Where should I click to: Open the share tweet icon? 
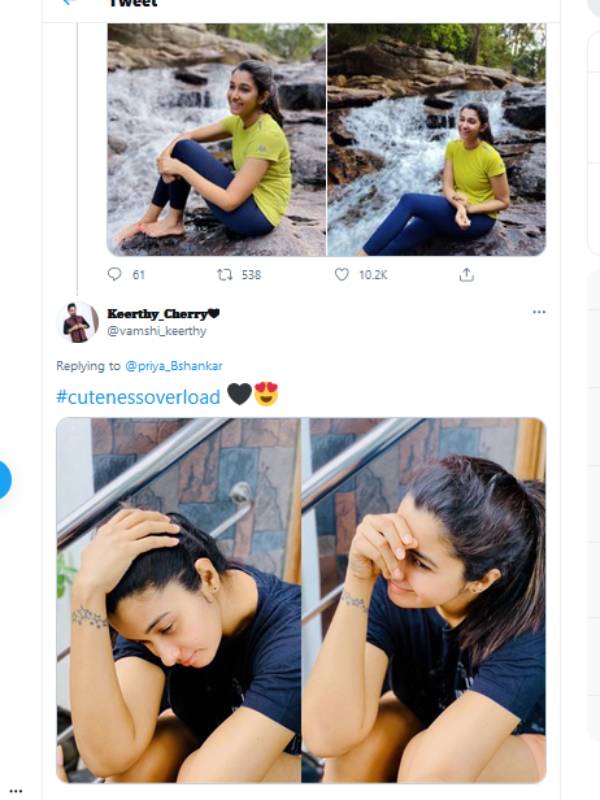pyautogui.click(x=466, y=274)
